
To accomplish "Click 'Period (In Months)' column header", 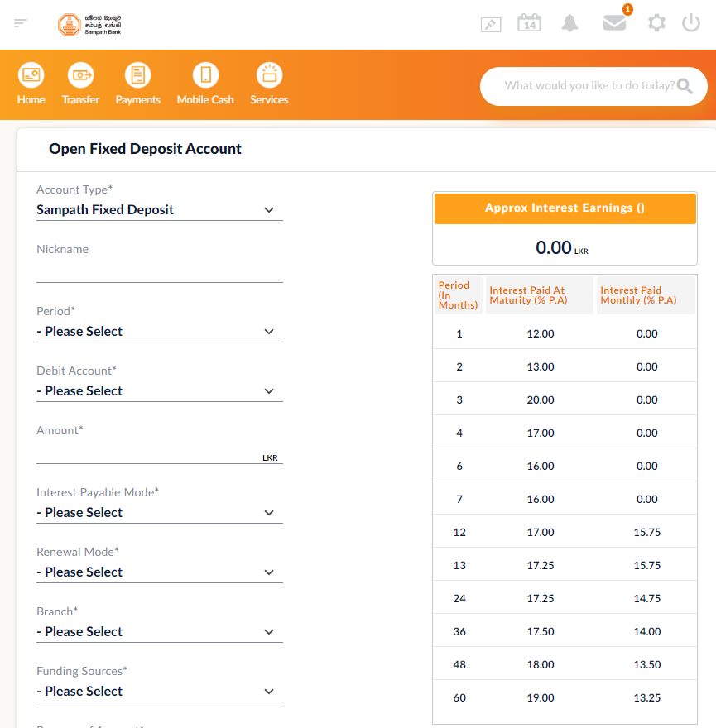I will click(x=458, y=295).
